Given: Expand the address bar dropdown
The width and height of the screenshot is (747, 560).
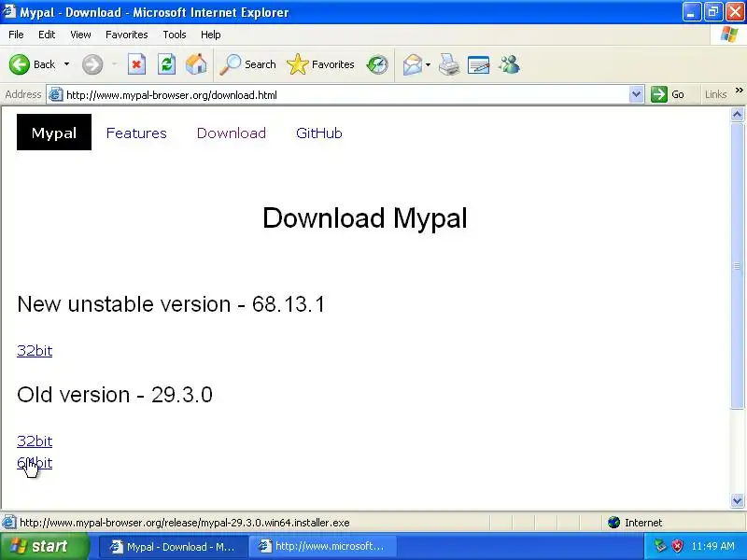Looking at the screenshot, I should point(636,95).
